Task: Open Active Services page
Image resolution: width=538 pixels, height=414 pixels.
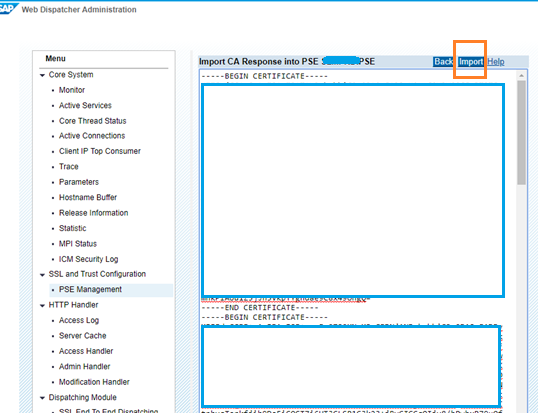Action: [85, 105]
